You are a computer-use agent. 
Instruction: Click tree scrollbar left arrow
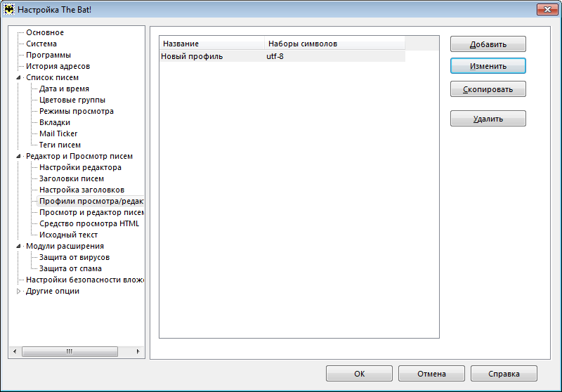click(15, 351)
